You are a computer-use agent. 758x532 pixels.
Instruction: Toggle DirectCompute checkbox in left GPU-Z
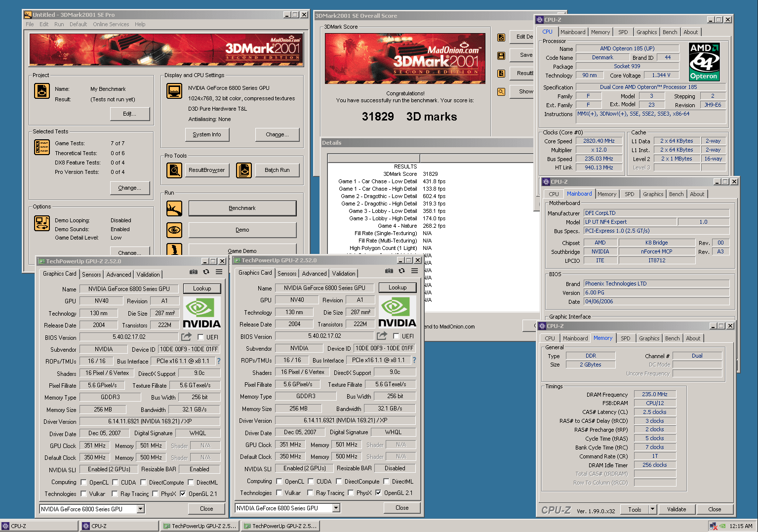pyautogui.click(x=143, y=482)
